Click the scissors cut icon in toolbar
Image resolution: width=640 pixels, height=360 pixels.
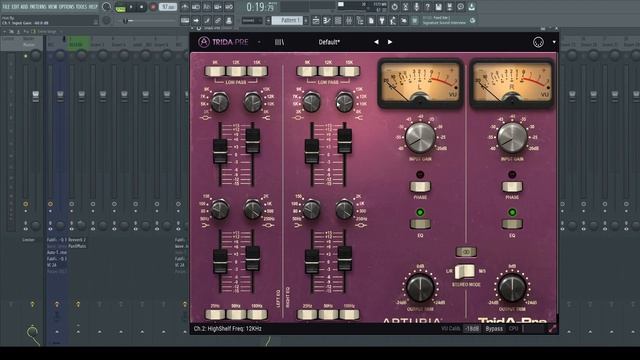pos(405,7)
